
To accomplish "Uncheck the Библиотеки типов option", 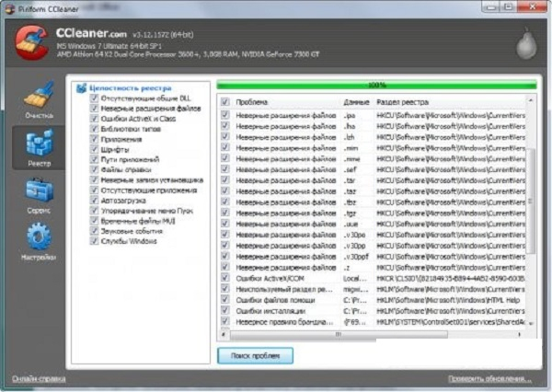I will coord(94,129).
